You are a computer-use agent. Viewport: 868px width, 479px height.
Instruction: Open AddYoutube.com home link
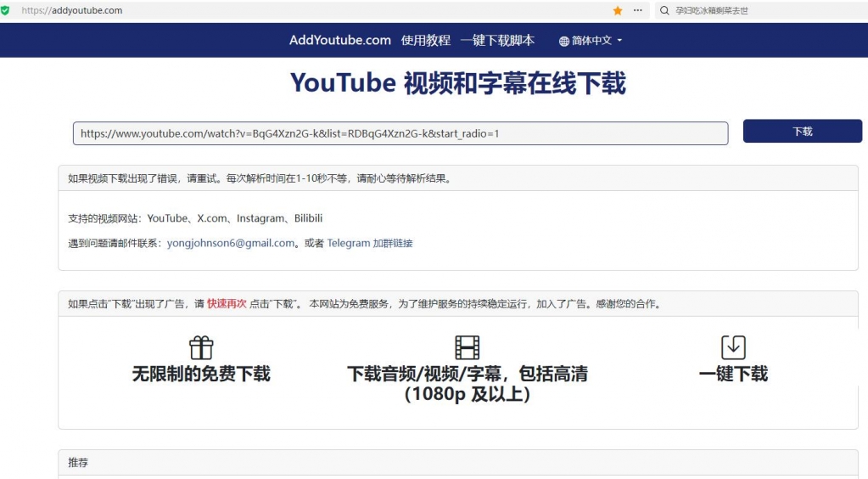[340, 40]
